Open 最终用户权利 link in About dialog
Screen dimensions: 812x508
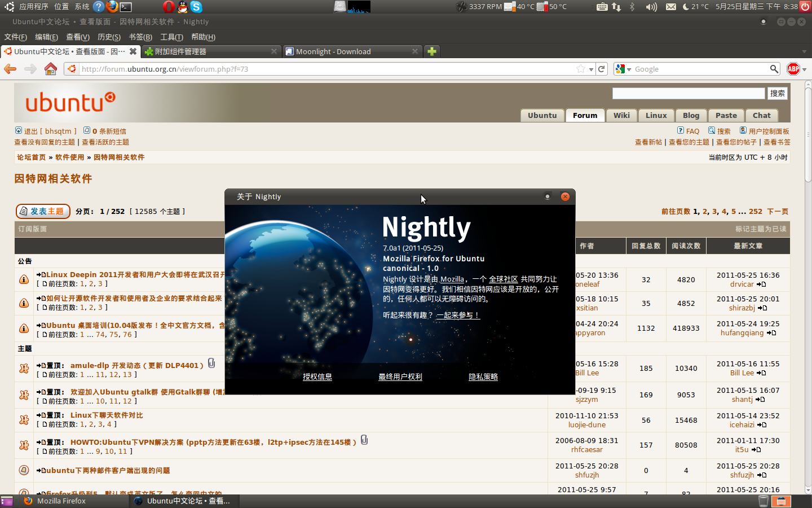[x=400, y=376]
